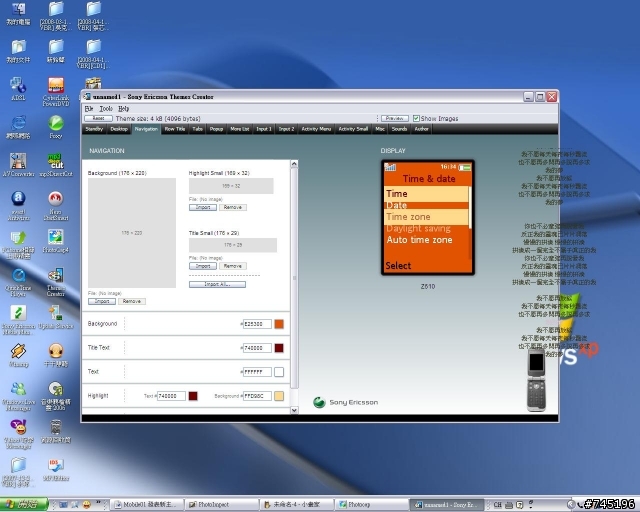Click the smiley quick launch icon in the taskbar
This screenshot has width=640, height=512.
pyautogui.click(x=87, y=505)
